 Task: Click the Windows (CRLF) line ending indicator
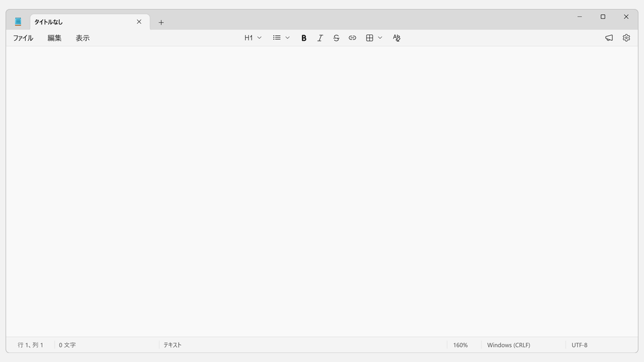pos(508,345)
